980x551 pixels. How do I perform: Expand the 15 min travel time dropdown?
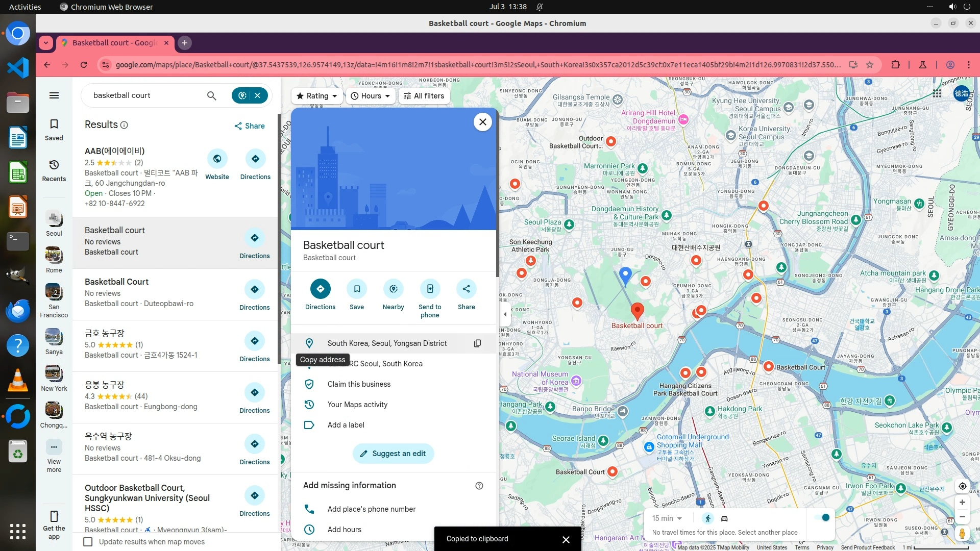pos(667,518)
